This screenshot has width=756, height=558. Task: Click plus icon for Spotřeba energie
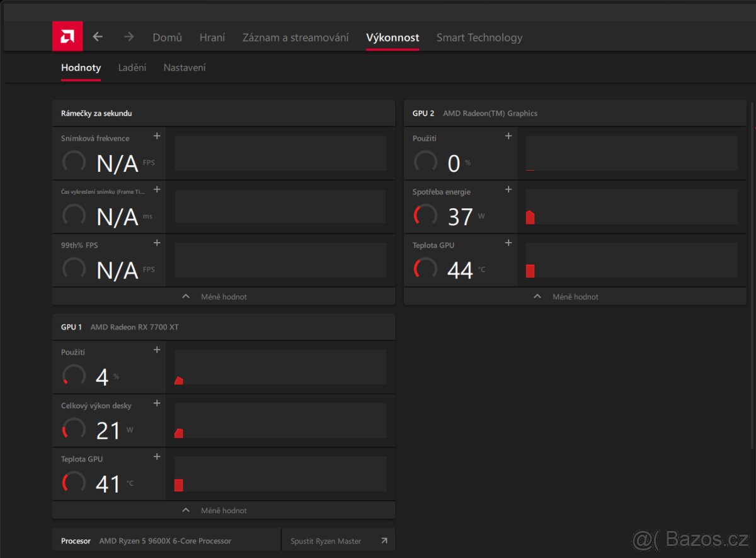pos(508,190)
